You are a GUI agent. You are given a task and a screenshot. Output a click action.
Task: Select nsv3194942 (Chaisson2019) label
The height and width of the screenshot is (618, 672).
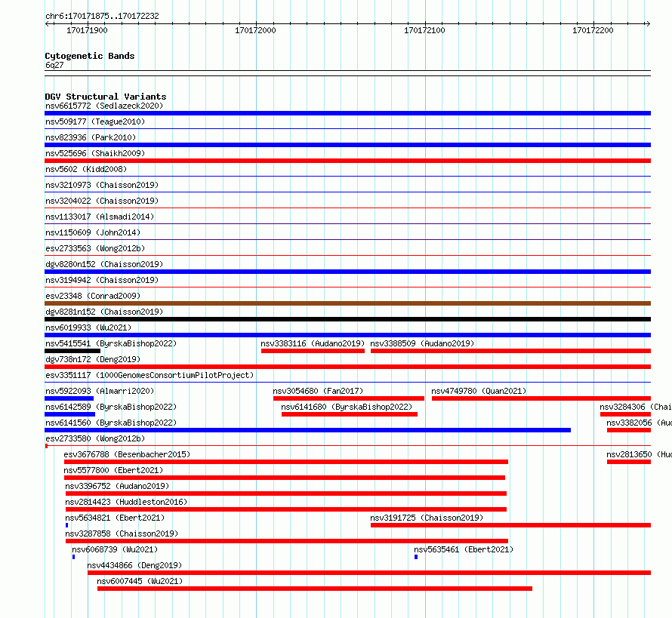coord(102,280)
